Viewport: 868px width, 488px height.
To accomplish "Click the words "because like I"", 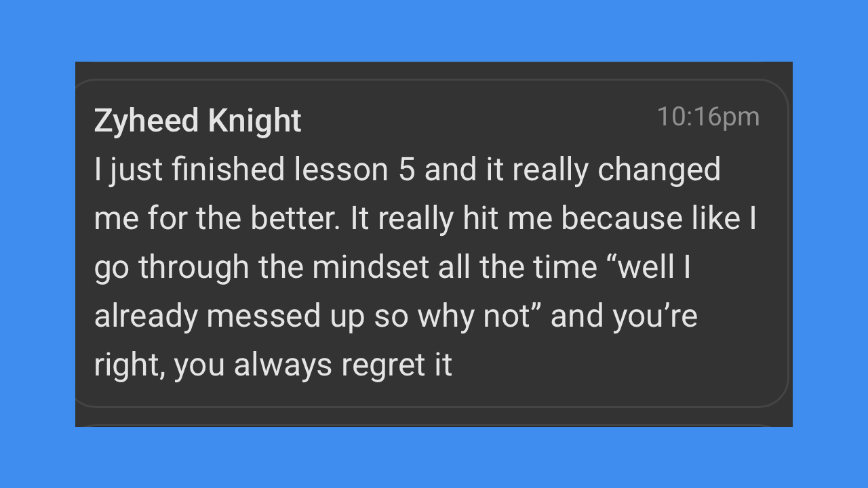I will (659, 219).
